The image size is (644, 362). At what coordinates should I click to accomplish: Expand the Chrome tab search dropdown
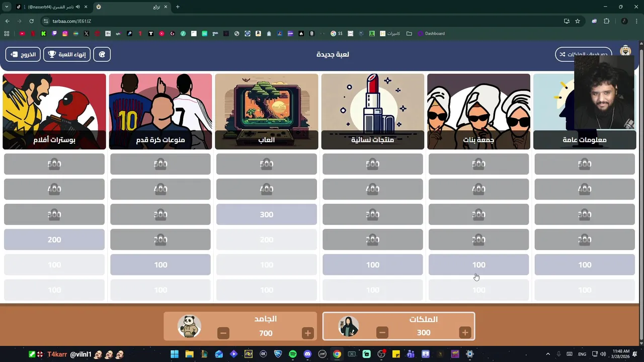pyautogui.click(x=7, y=7)
